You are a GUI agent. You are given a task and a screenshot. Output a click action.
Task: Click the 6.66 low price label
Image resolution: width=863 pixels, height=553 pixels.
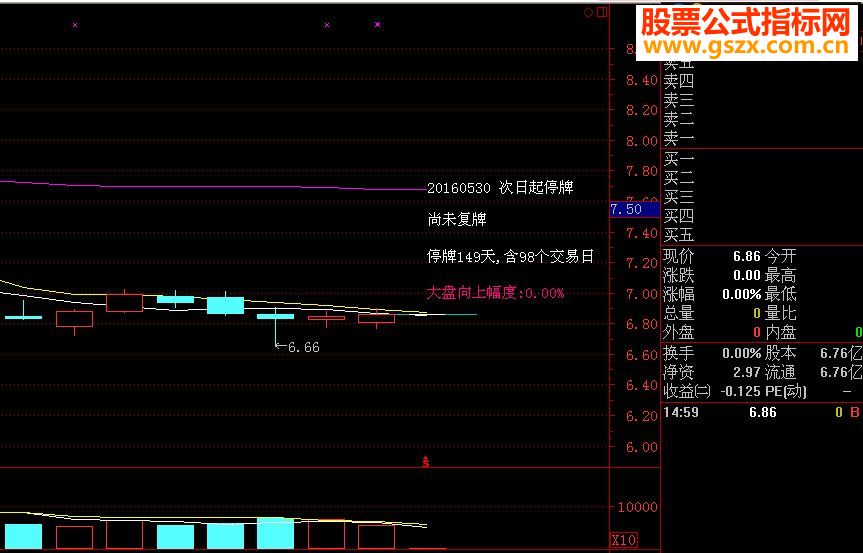coord(303,347)
